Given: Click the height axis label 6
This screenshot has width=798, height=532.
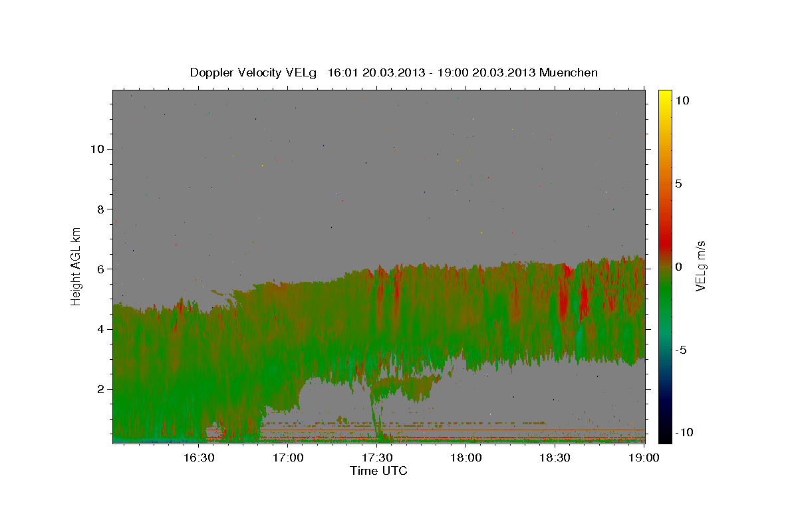Looking at the screenshot, I should pyautogui.click(x=100, y=269).
